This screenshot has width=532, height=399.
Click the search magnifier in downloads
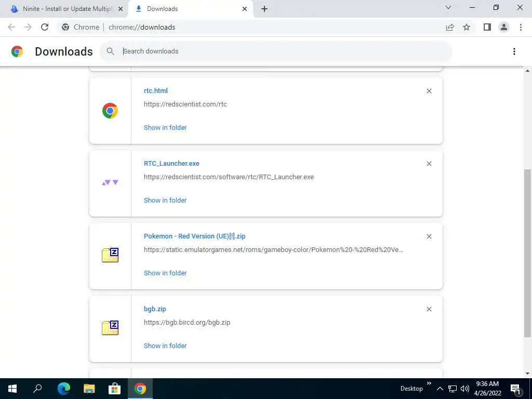pos(110,51)
